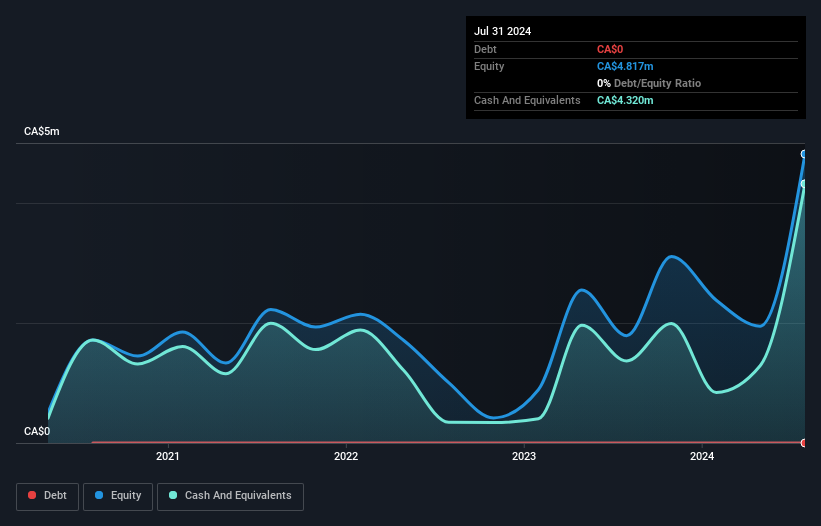
Task: Toggle Cash And Equivalents legend button
Action: tap(230, 496)
